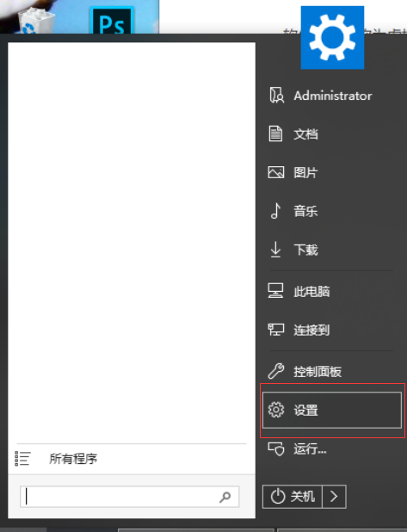Click the music note icon
The width and height of the screenshot is (407, 532).
point(275,211)
